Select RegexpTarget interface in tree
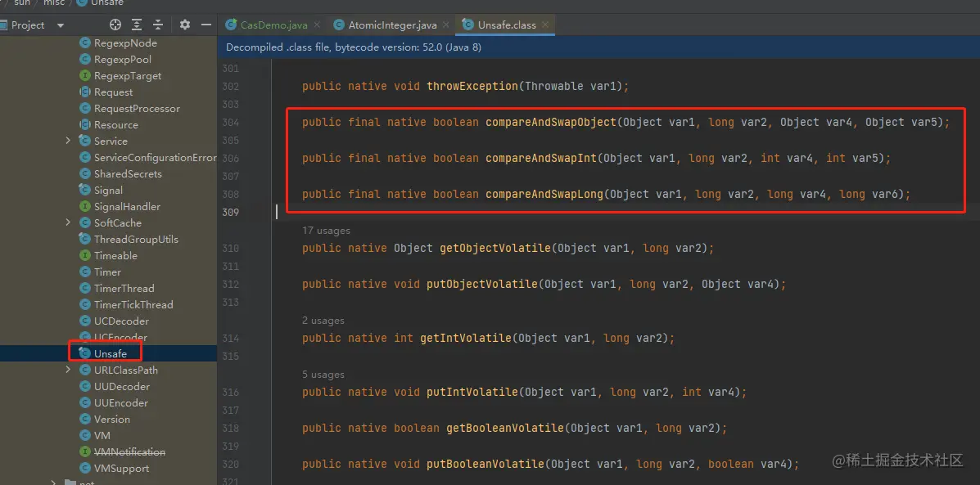The height and width of the screenshot is (485, 980). [128, 75]
